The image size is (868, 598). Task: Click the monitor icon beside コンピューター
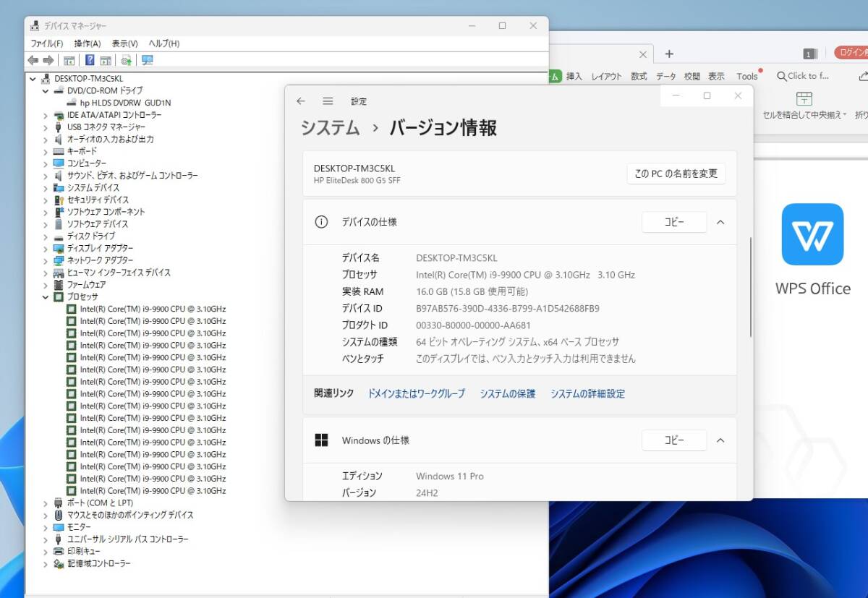pos(59,163)
